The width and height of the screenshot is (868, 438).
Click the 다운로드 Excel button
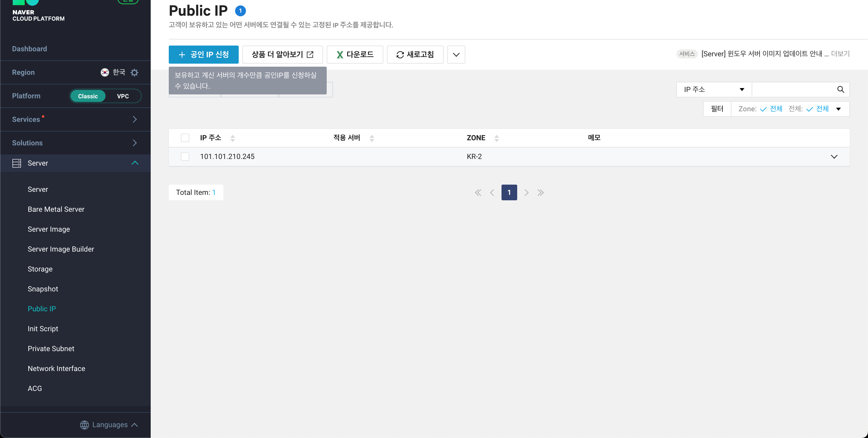355,55
